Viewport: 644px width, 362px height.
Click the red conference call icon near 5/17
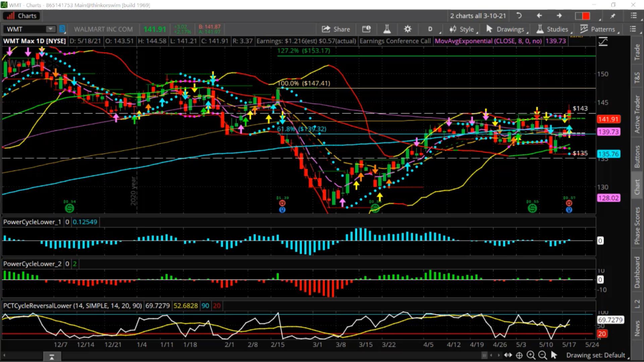click(569, 203)
